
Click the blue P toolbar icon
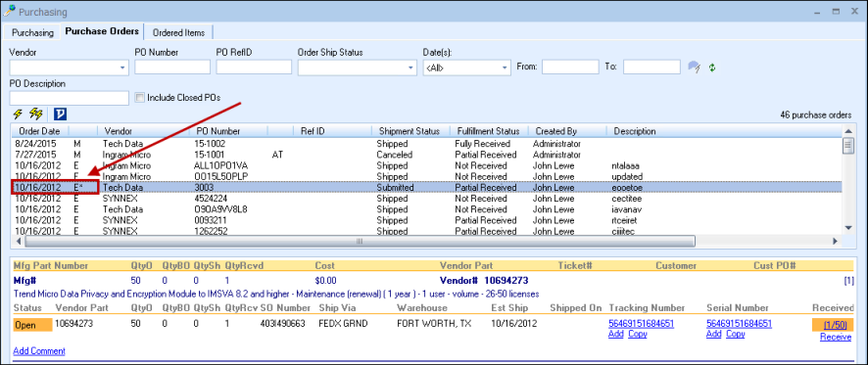click(x=61, y=114)
